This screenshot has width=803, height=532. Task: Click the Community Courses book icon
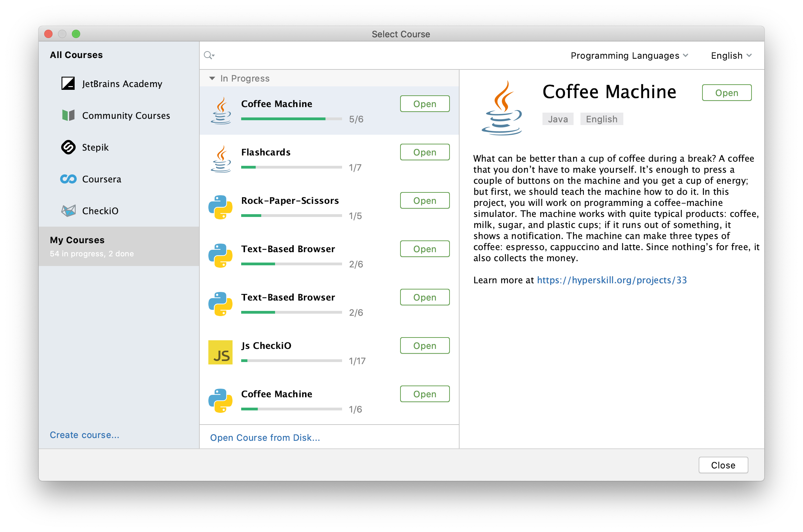click(68, 115)
